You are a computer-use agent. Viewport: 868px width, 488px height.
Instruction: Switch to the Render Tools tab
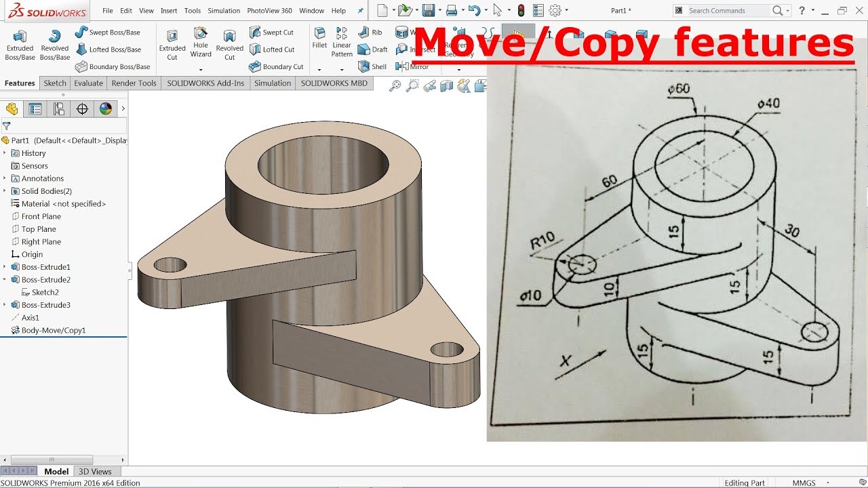pos(134,83)
